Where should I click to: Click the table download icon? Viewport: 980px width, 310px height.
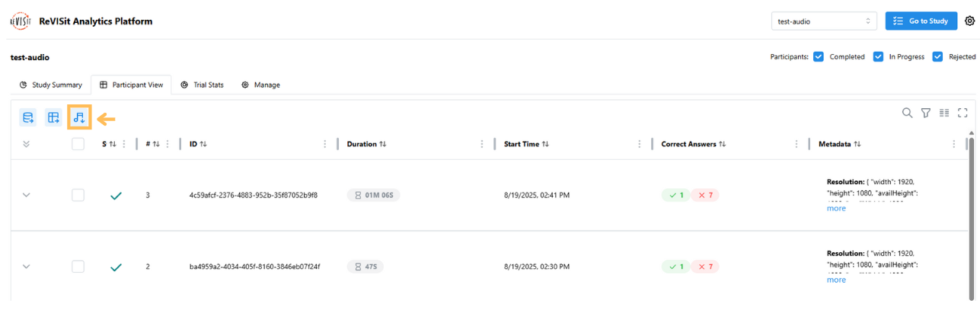coord(53,117)
